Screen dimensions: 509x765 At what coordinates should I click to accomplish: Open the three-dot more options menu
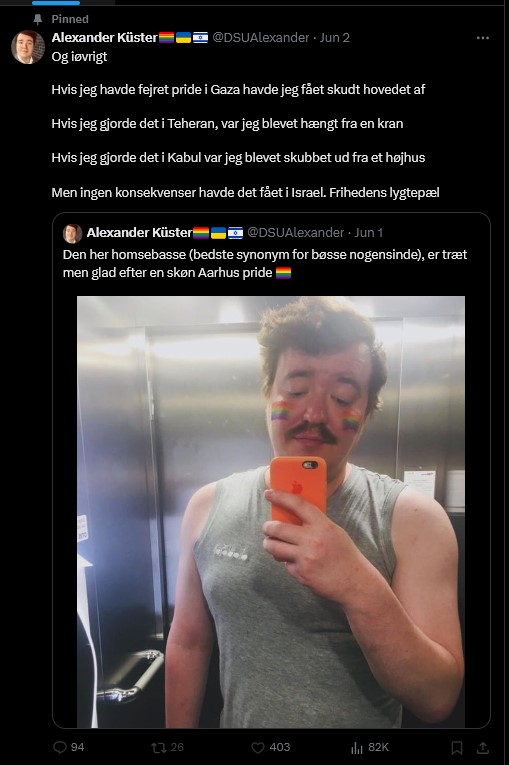[483, 38]
